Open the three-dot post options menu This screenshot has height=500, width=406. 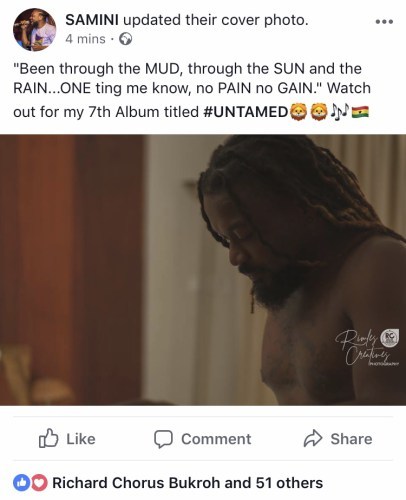pyautogui.click(x=384, y=22)
